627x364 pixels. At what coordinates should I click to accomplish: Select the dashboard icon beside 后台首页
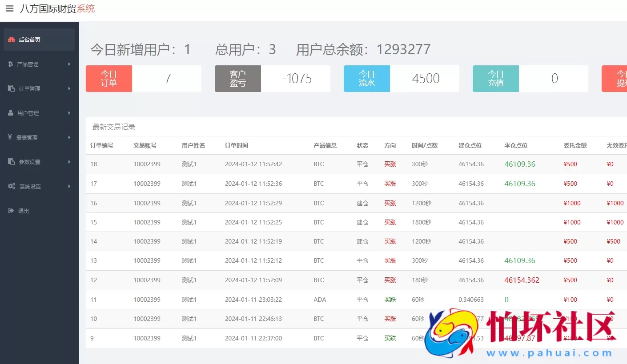pos(12,40)
